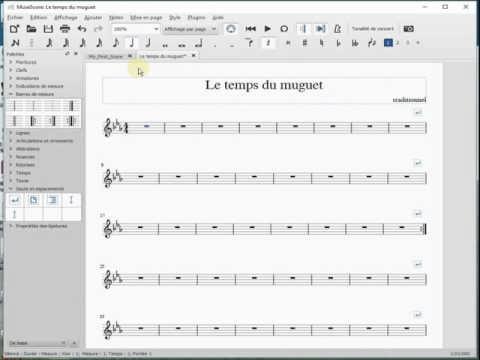Open the Style menu

pyautogui.click(x=175, y=17)
